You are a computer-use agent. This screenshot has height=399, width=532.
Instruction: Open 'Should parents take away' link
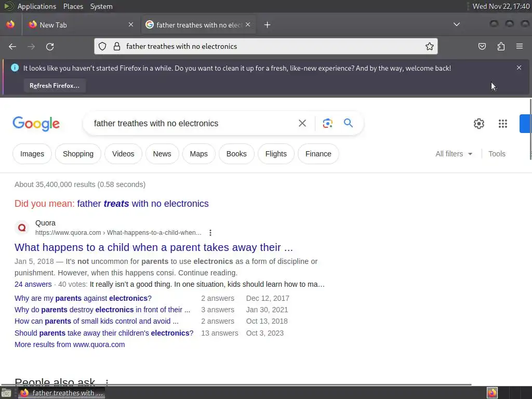tap(104, 333)
